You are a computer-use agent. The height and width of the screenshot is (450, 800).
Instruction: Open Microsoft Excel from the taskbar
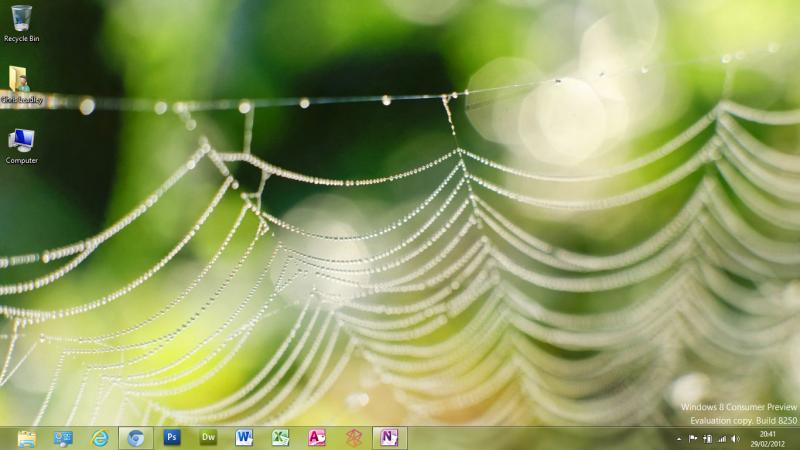[x=280, y=438]
